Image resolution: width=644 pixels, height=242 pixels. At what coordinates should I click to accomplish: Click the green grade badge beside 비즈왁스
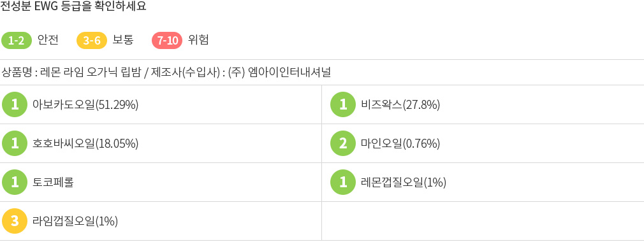343,104
